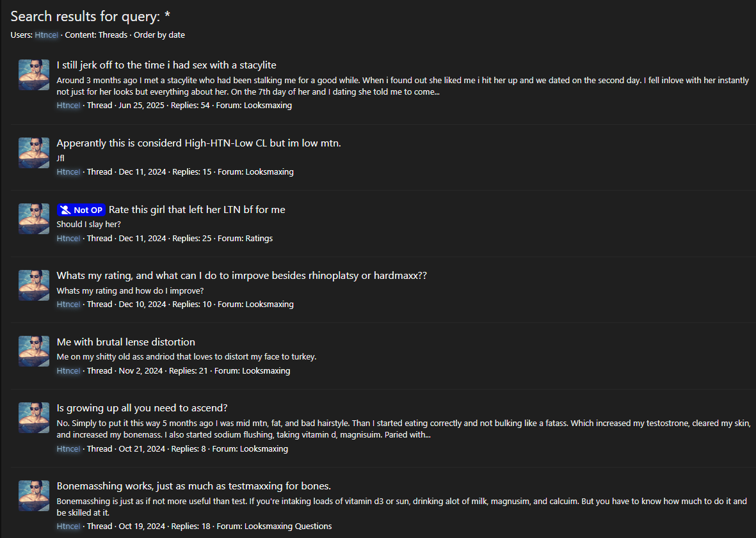Click avatar beside the "Whats my rating" thread
The image size is (756, 538).
click(34, 285)
